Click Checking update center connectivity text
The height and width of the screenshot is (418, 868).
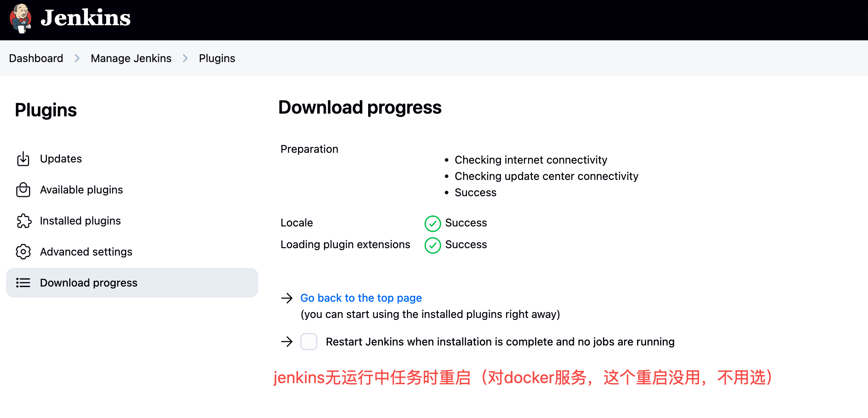click(x=546, y=176)
